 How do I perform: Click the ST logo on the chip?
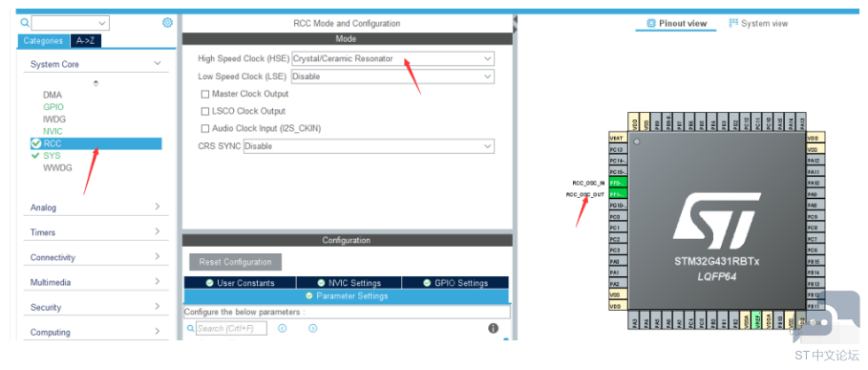point(717,221)
